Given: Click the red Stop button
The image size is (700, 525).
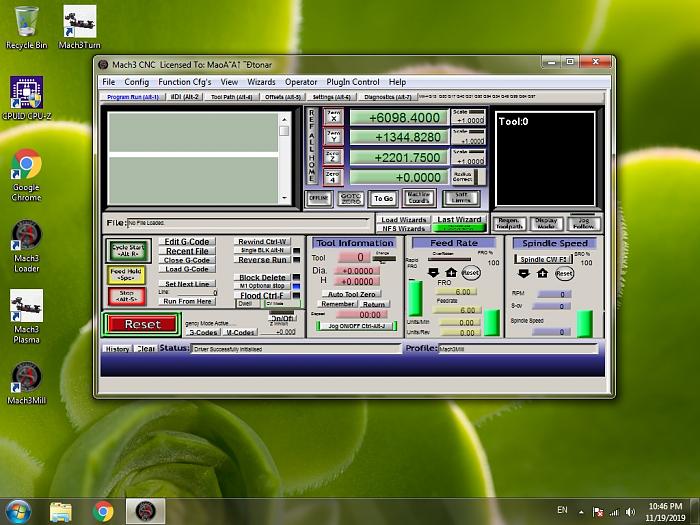Looking at the screenshot, I should (127, 296).
